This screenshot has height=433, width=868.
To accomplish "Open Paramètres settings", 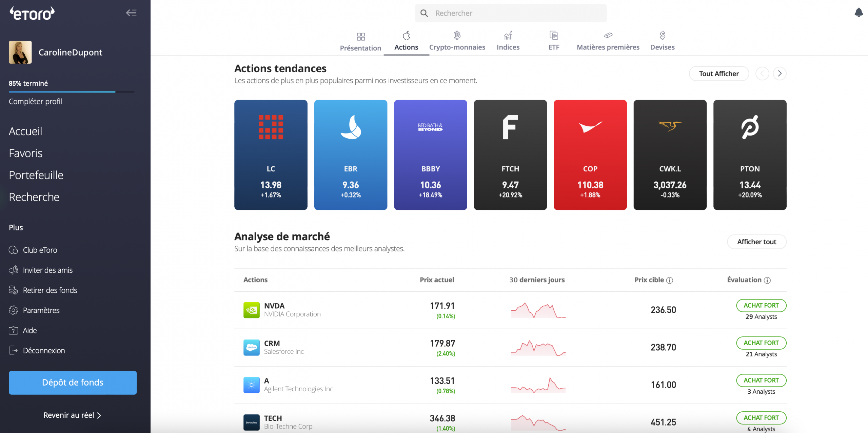I will [x=41, y=310].
